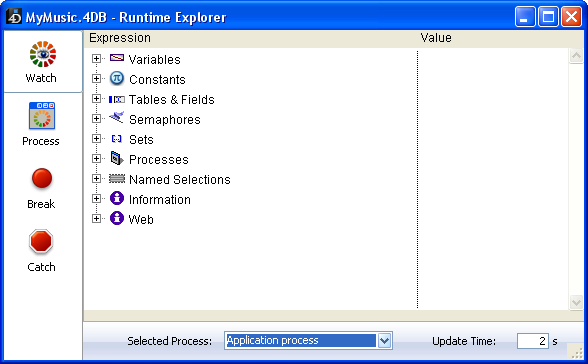Viewport: 588px width, 364px height.
Task: Click the Constants pi icon
Action: point(117,78)
